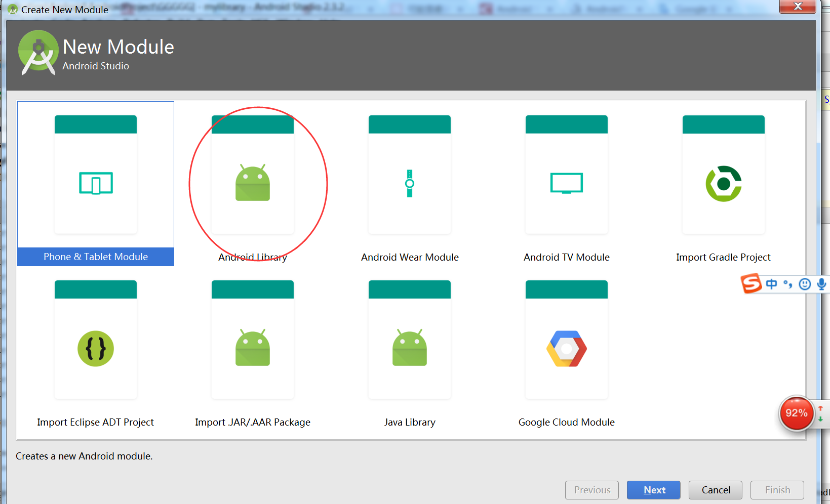Click the Previous button
Viewport: 830px width, 504px height.
pos(591,490)
